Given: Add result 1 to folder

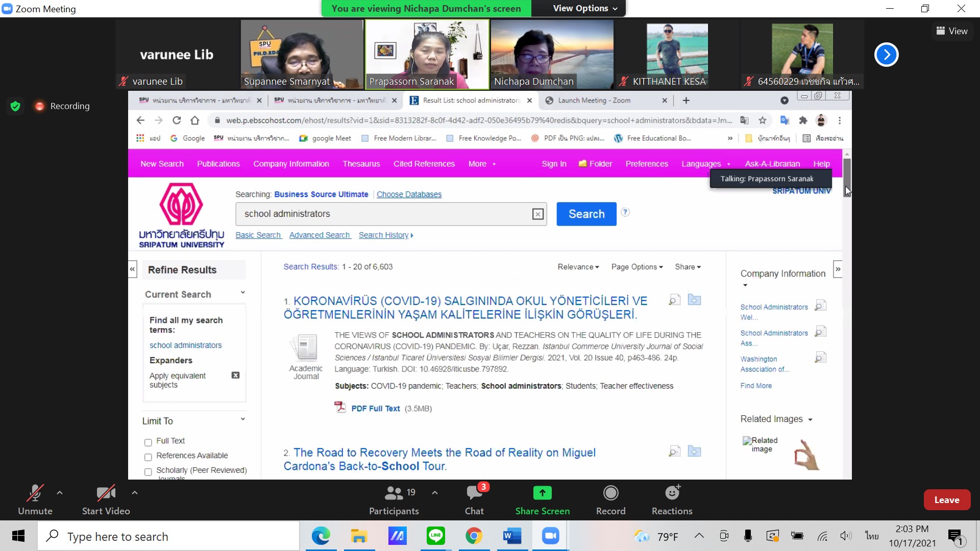Looking at the screenshot, I should click(x=694, y=300).
